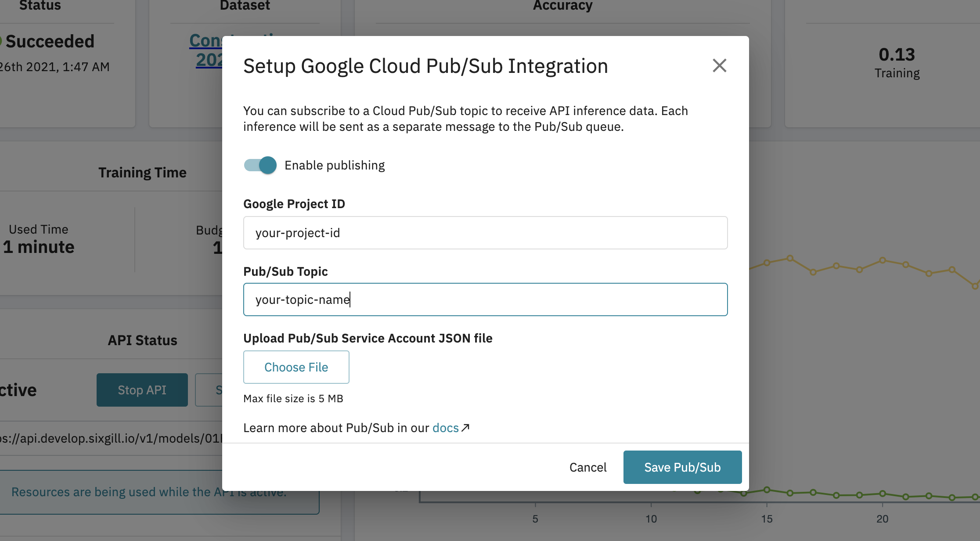
Task: Click the Enable publishing label
Action: (x=335, y=165)
